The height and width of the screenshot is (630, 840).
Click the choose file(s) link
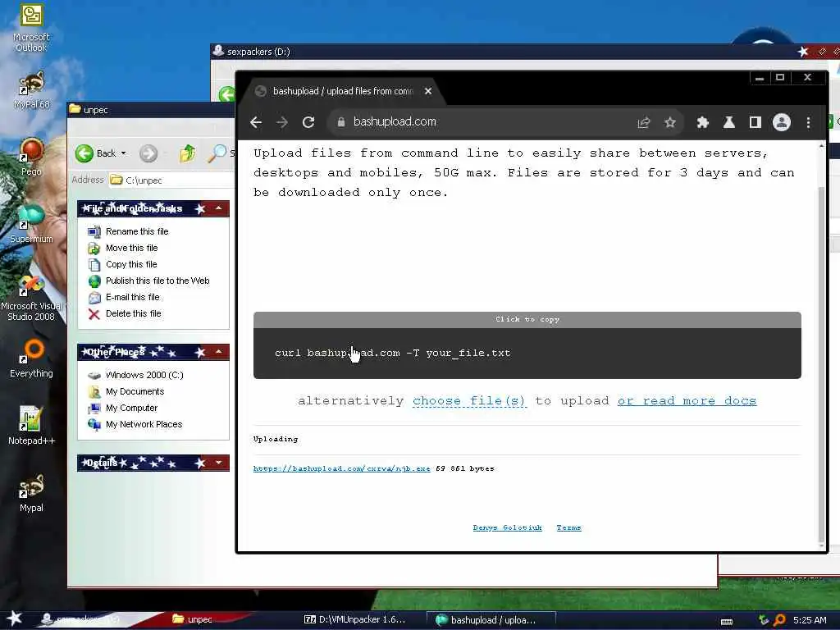(x=469, y=400)
